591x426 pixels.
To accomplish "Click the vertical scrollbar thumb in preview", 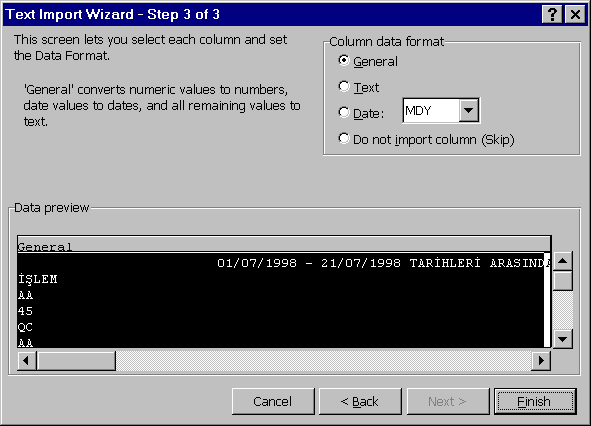I will 562,281.
